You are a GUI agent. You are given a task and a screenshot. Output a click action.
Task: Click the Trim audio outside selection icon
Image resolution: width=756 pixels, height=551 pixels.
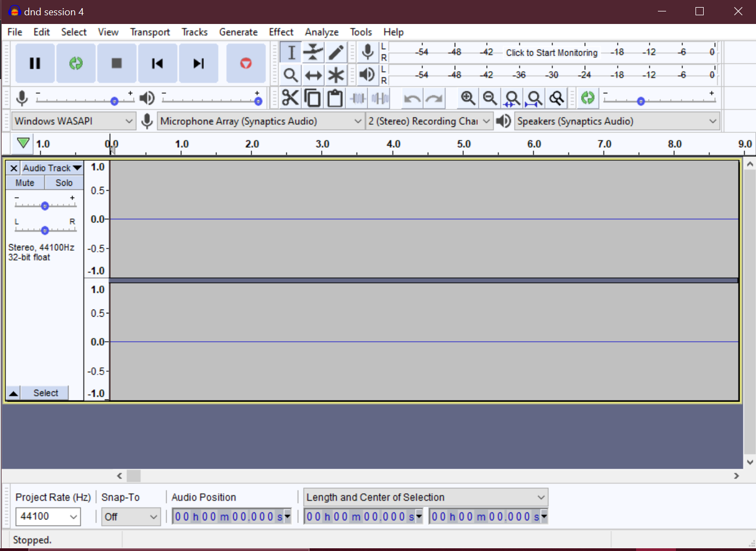point(358,98)
